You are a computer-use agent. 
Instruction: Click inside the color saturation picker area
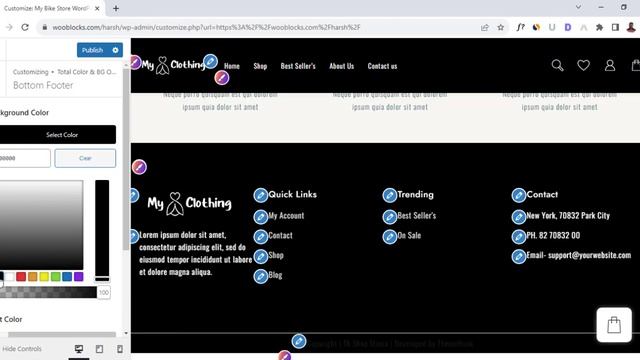pos(41,225)
